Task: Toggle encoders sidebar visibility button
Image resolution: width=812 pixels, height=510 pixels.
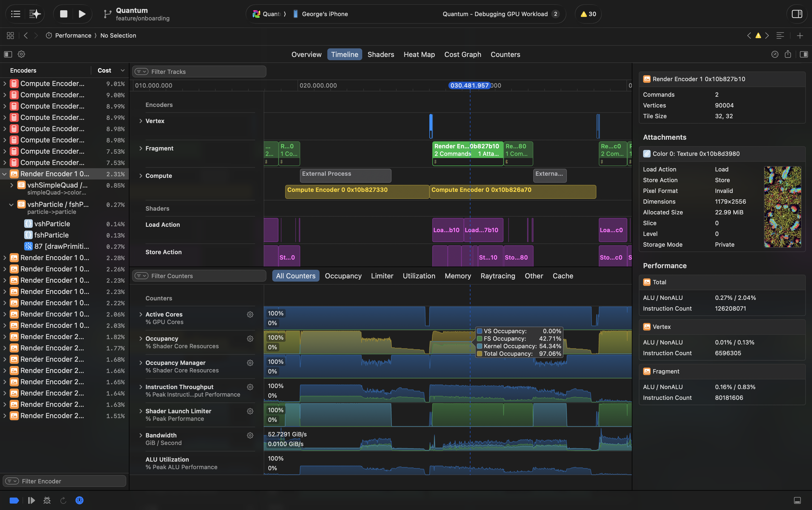Action: pos(8,54)
